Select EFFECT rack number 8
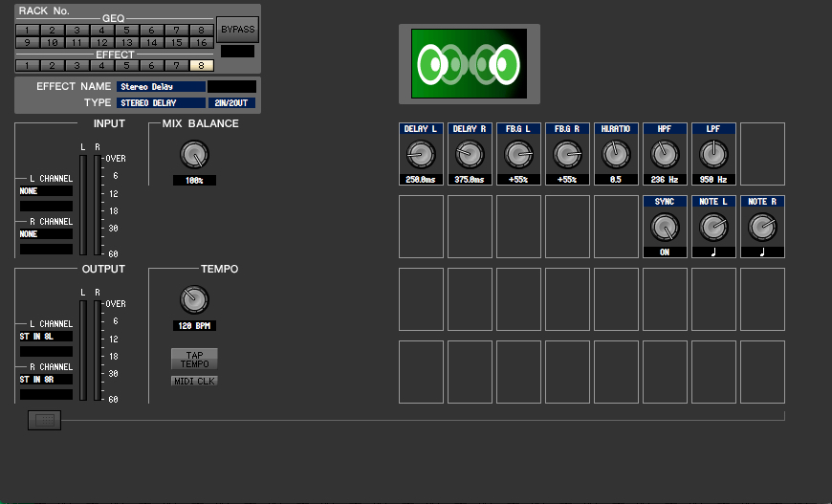 [201, 66]
